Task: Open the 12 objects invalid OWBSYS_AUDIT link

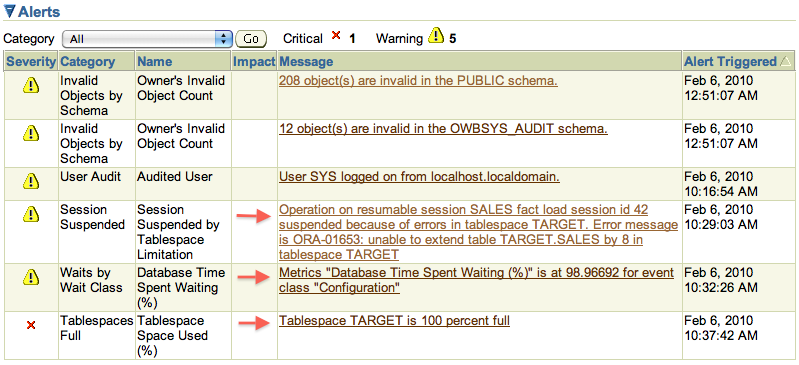Action: [443, 129]
